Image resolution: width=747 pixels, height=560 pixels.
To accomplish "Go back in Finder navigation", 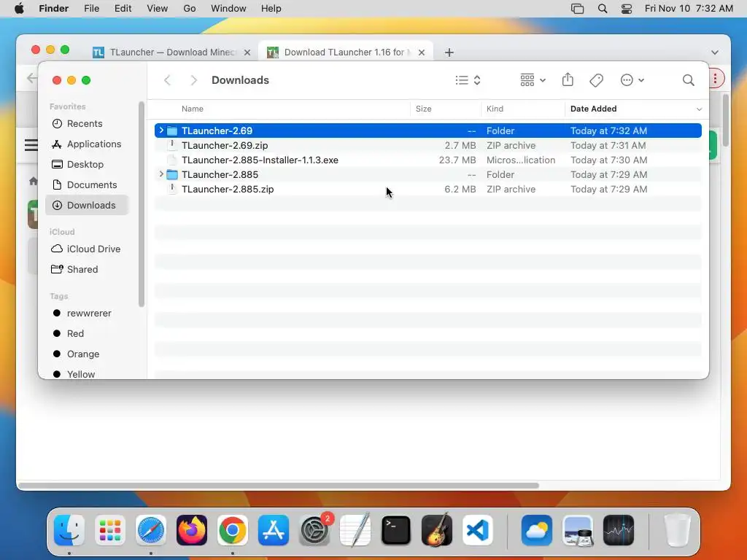I will (x=167, y=80).
